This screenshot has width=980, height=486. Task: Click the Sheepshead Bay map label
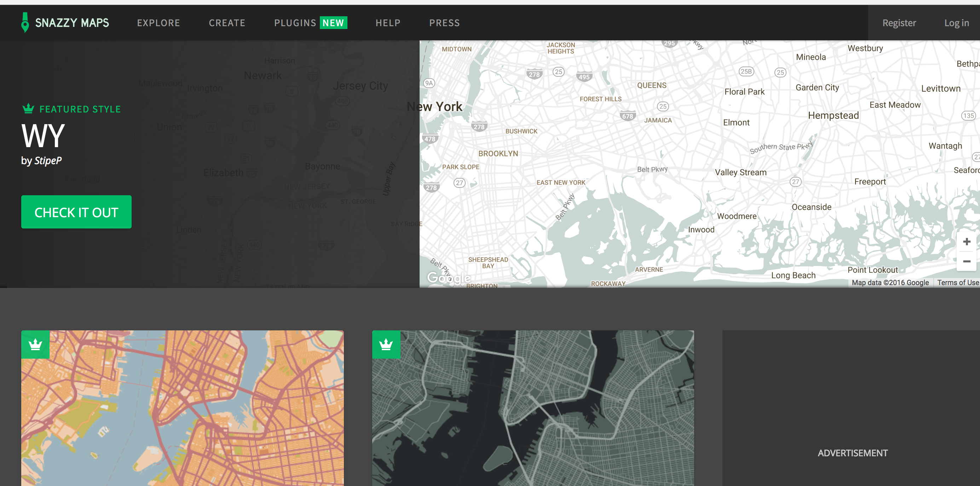(x=488, y=263)
